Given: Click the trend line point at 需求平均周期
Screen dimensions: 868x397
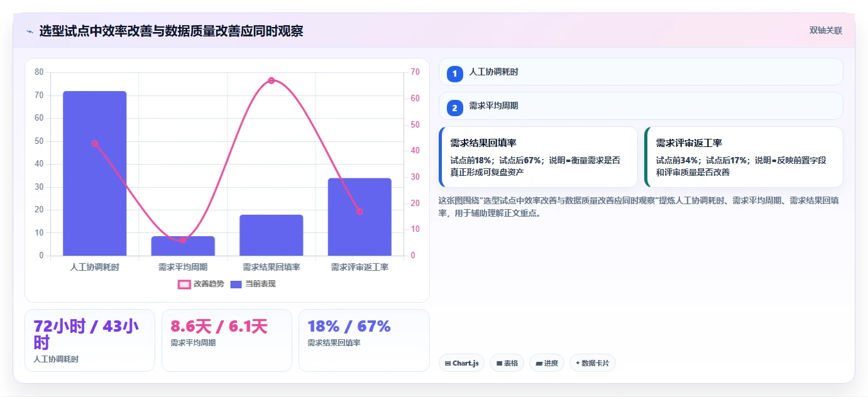Looking at the screenshot, I should pyautogui.click(x=183, y=240).
